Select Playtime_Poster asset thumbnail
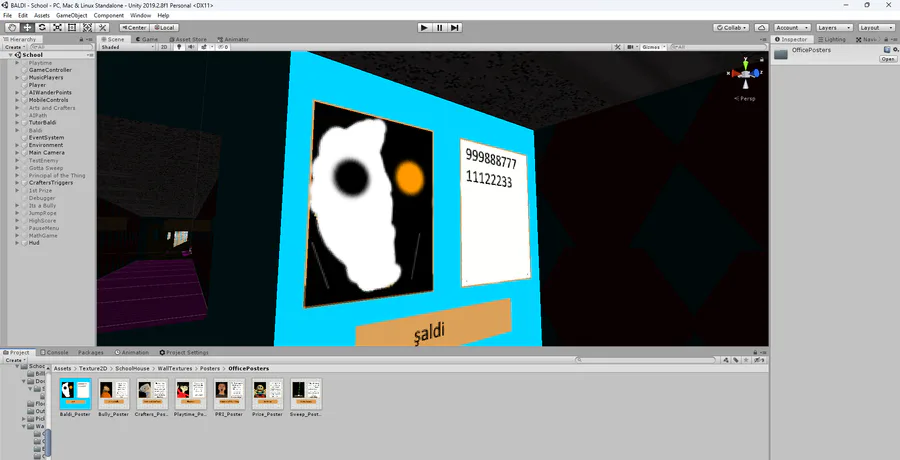This screenshot has width=900, height=460. 191,393
